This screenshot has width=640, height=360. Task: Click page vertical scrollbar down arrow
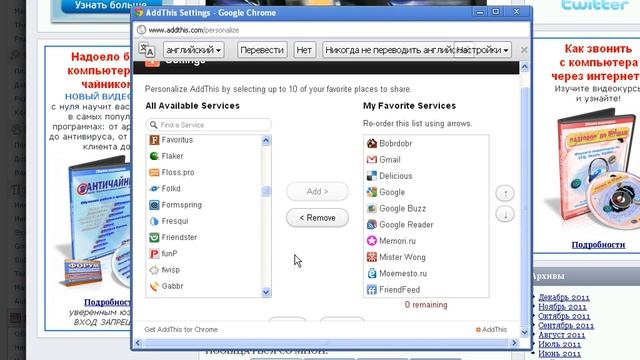pyautogui.click(x=524, y=332)
